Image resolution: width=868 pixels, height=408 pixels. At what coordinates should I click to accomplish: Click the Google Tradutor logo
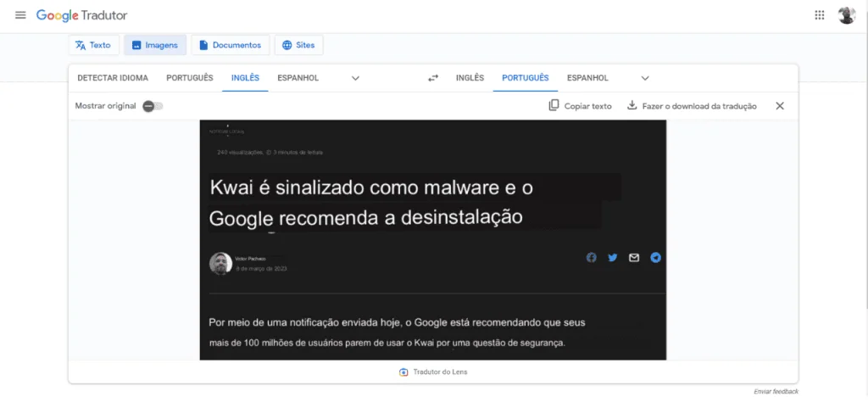(81, 15)
